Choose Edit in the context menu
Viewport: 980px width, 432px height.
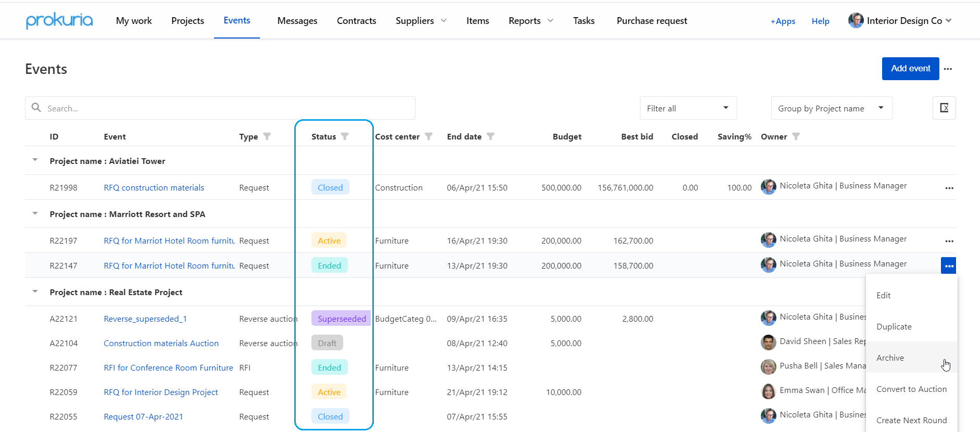click(912, 295)
